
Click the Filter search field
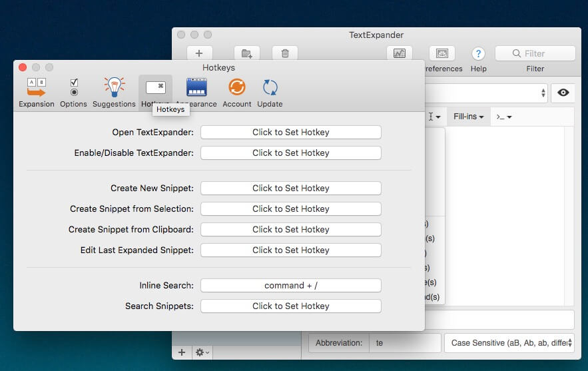click(535, 53)
